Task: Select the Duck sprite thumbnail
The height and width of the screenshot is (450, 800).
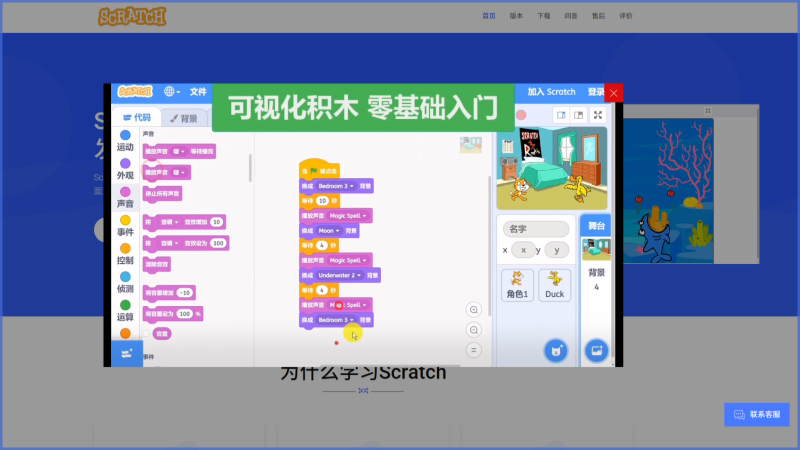Action: pyautogui.click(x=554, y=285)
